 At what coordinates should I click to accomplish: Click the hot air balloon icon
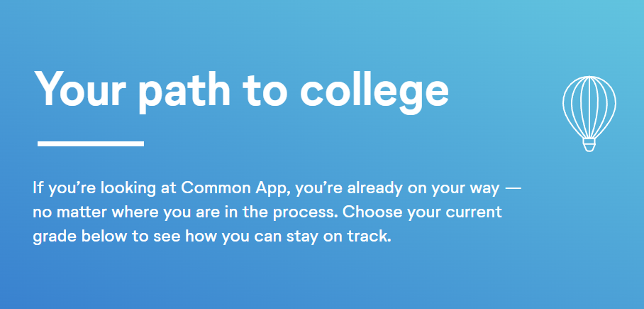tap(589, 112)
